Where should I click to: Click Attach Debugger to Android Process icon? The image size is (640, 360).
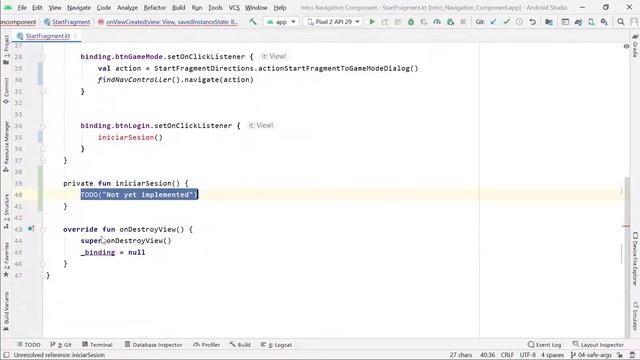click(x=450, y=22)
